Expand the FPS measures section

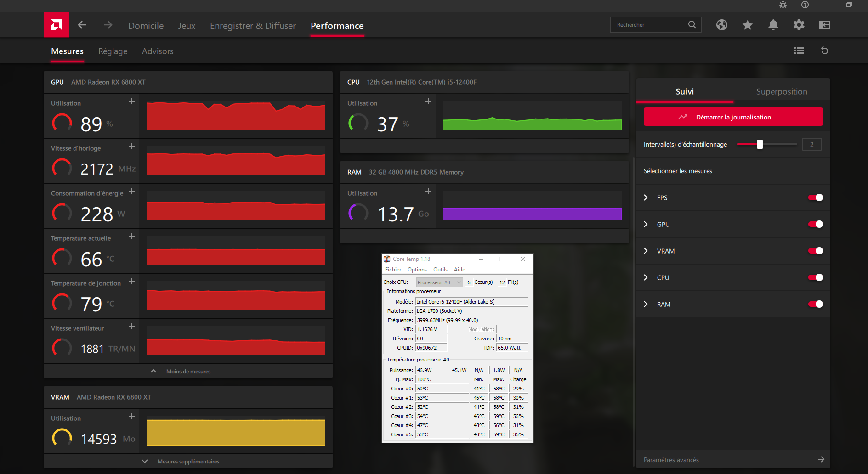[x=646, y=197]
